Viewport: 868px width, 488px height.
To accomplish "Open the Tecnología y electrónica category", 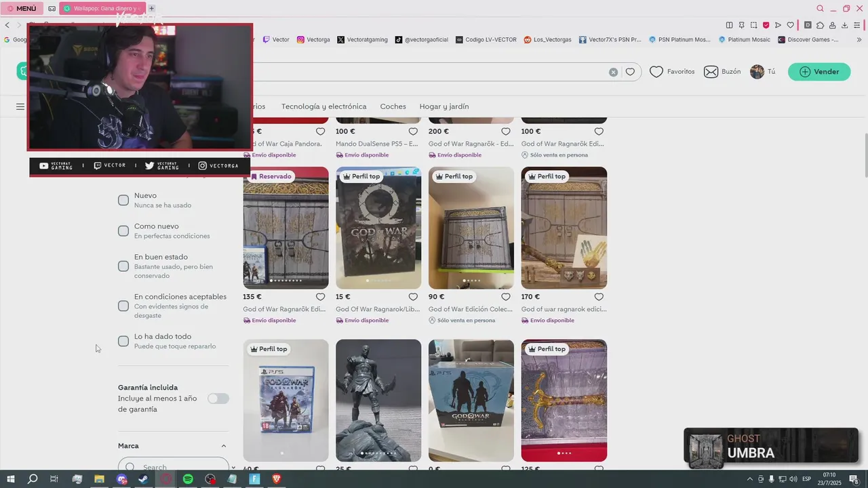I will pyautogui.click(x=323, y=106).
